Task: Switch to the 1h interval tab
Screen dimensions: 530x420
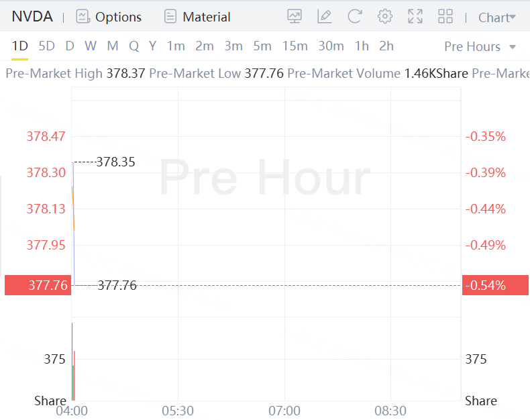Action: 362,46
